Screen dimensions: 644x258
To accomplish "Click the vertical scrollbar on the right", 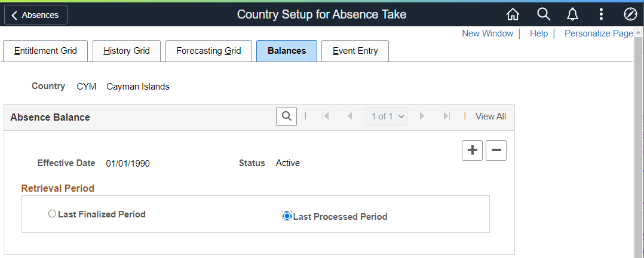I will tap(639, 149).
